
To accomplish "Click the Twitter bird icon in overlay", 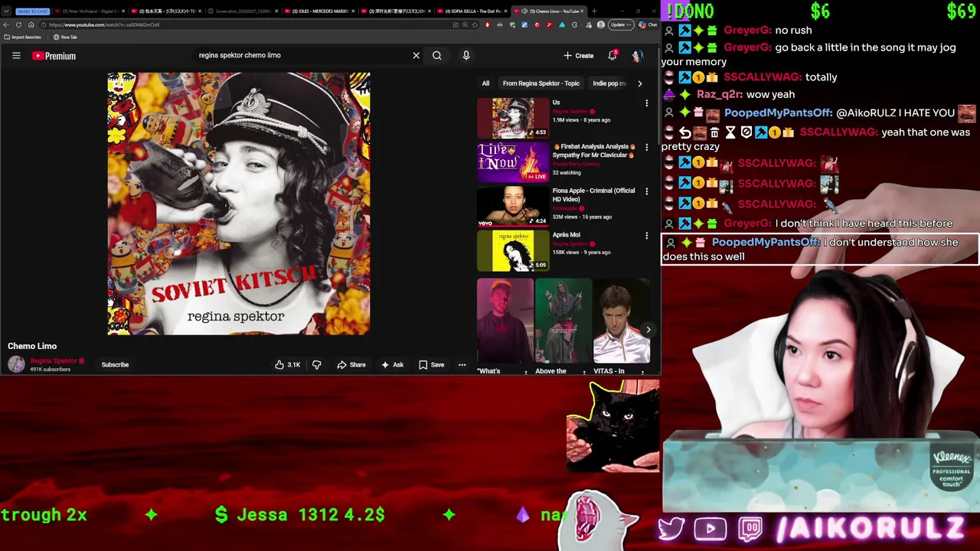I will tap(671, 529).
